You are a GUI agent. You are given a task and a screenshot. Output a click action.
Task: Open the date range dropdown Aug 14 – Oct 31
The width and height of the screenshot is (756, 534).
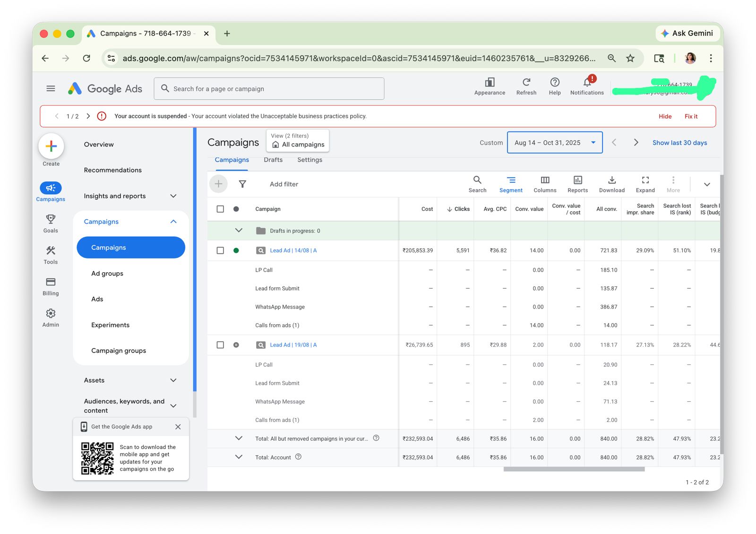pos(555,142)
